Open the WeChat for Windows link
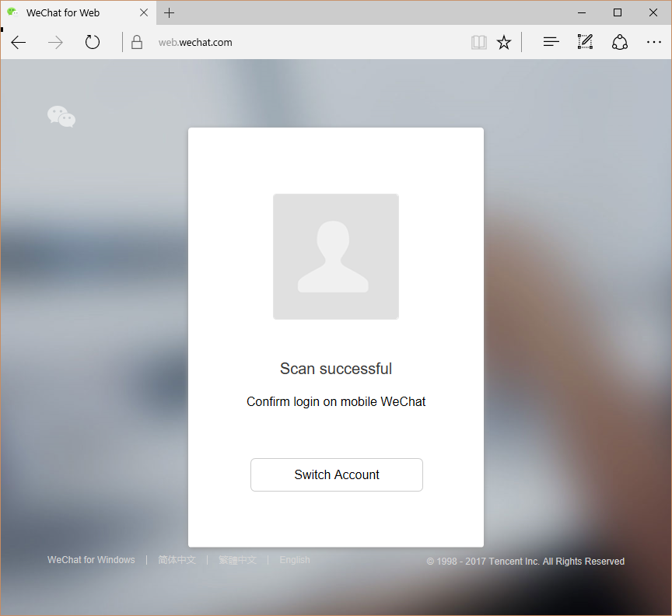This screenshot has width=672, height=616. 91,560
